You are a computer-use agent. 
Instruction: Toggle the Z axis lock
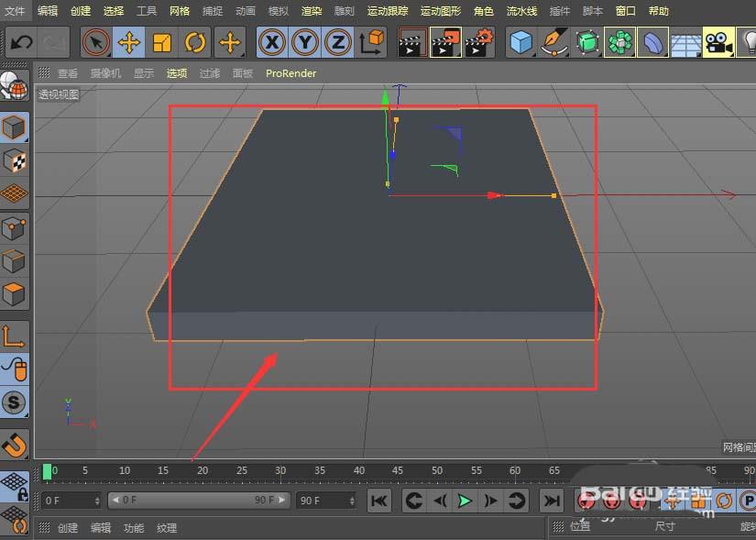click(338, 42)
